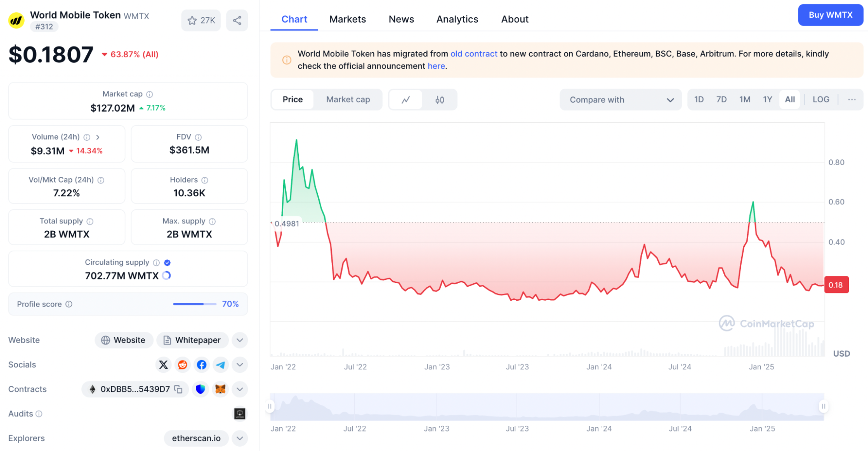
Task: Select the Market cap chart toggle
Action: (348, 99)
